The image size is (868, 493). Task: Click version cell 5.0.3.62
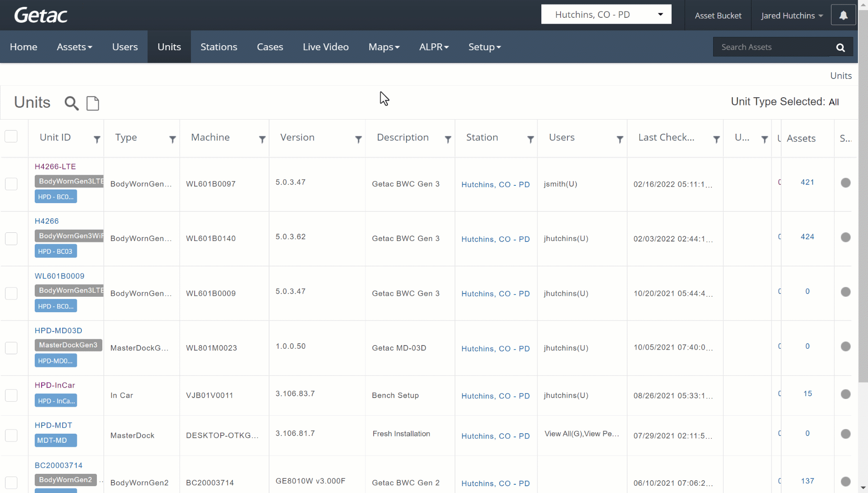click(x=291, y=236)
